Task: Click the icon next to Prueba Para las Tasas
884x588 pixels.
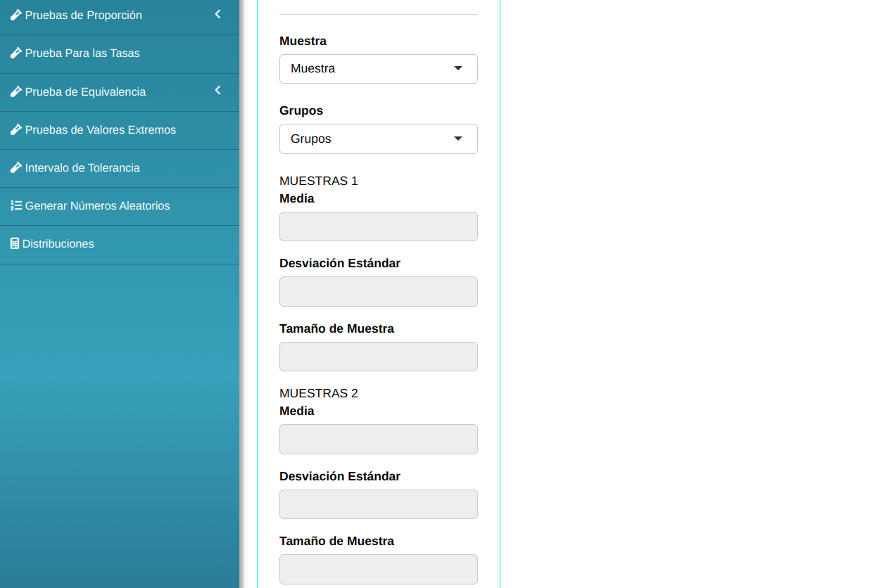Action: click(15, 53)
